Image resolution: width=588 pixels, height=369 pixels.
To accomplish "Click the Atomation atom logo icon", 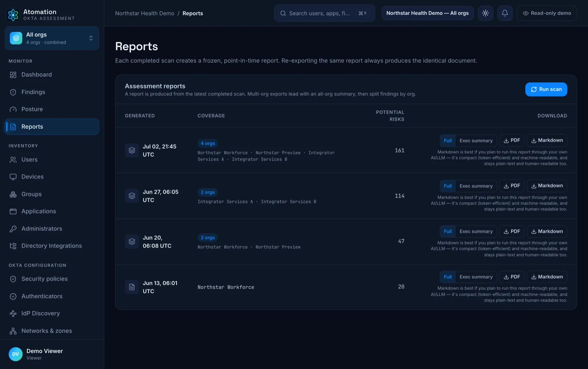I will click(x=13, y=15).
